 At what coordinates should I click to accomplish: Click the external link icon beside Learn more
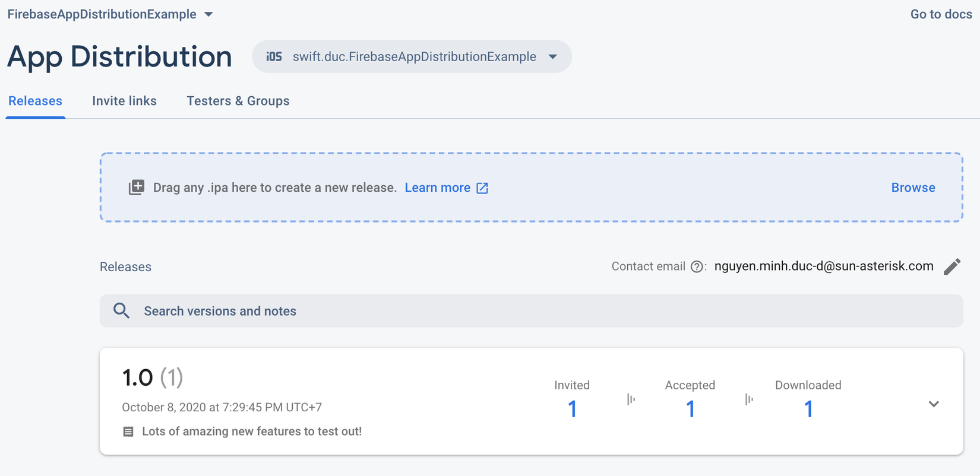click(482, 188)
